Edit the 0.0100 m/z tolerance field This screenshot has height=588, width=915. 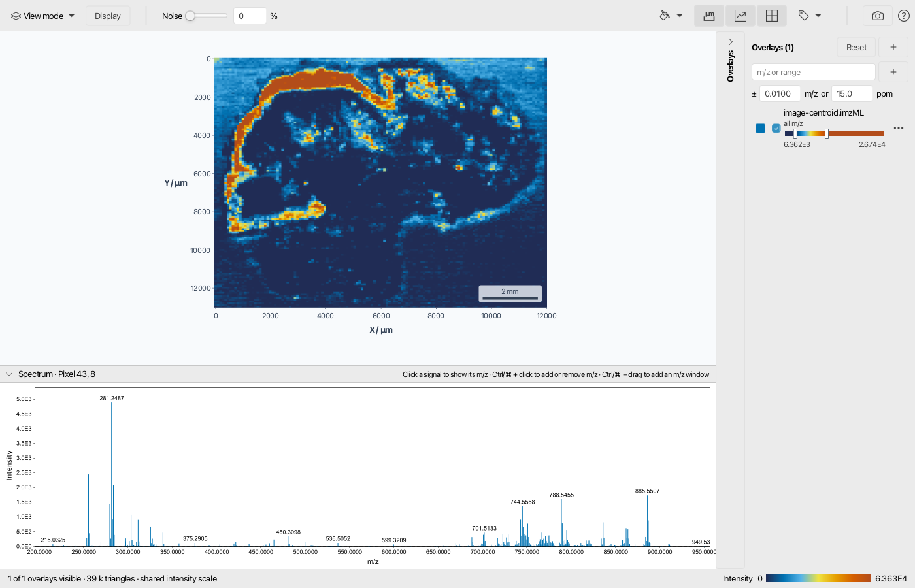tap(780, 93)
